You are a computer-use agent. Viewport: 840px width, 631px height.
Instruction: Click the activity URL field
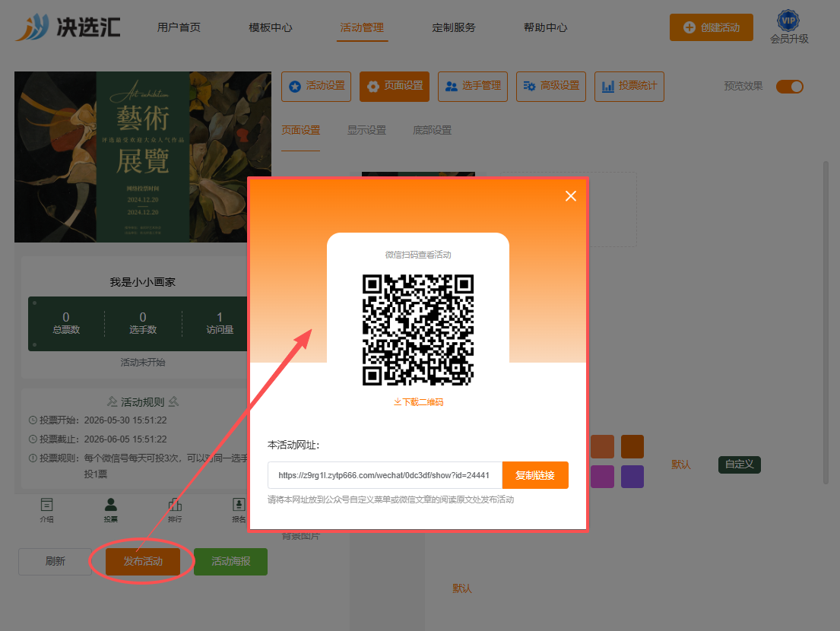[385, 475]
